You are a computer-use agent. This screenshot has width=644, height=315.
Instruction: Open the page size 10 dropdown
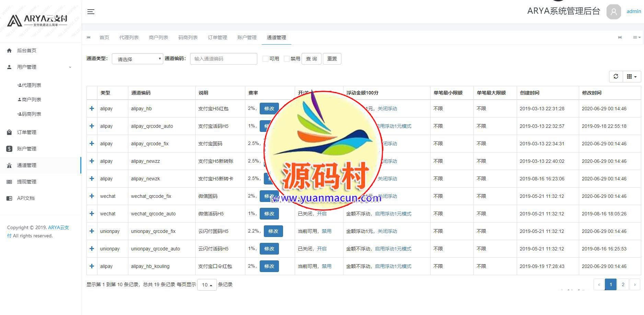pos(207,285)
